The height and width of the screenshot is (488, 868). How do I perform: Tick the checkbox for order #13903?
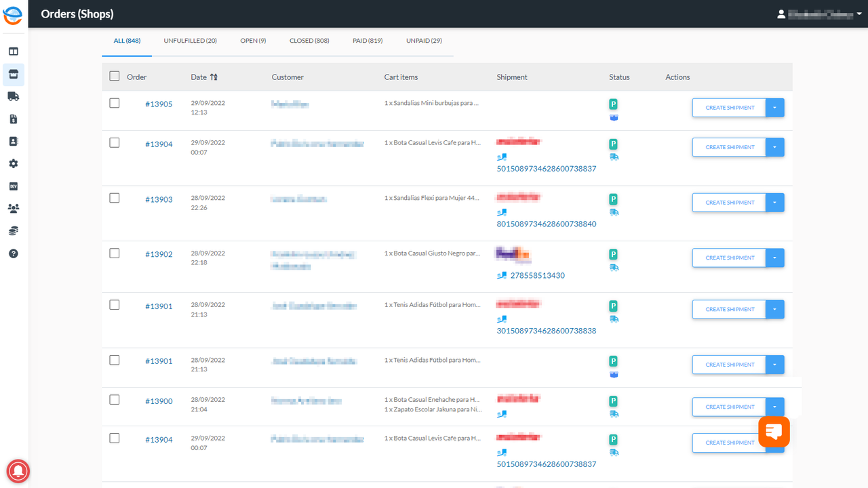[115, 198]
